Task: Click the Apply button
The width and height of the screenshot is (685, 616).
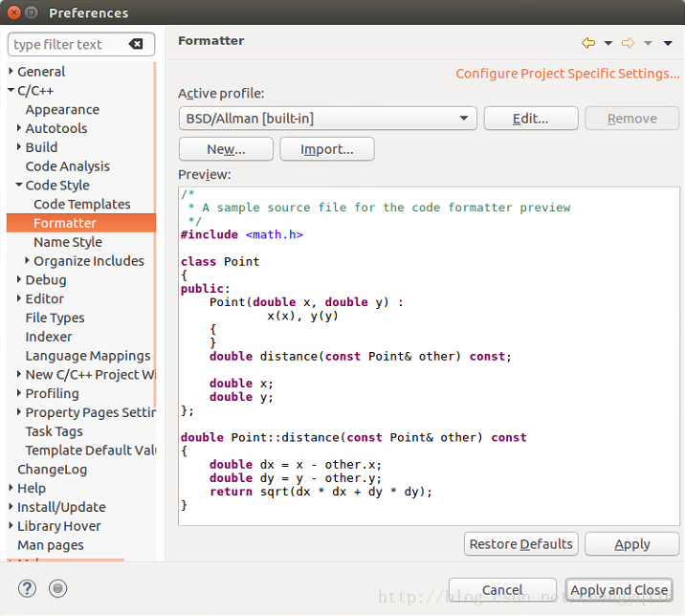Action: (632, 544)
